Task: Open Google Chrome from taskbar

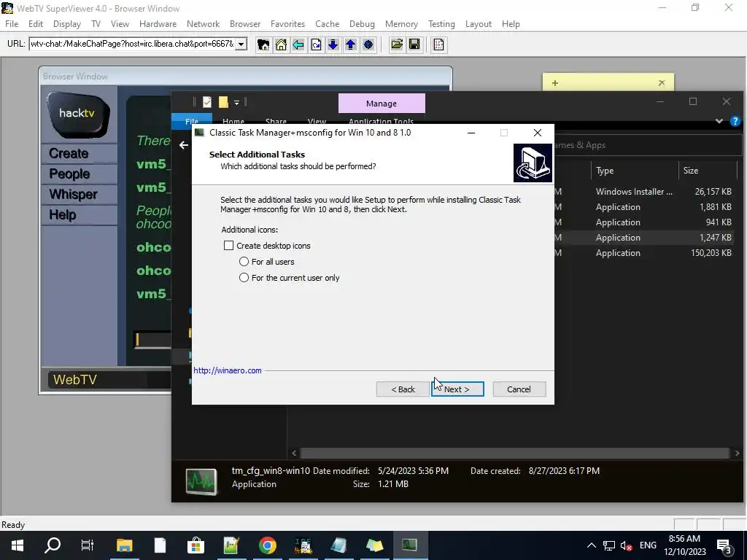Action: coord(267,545)
